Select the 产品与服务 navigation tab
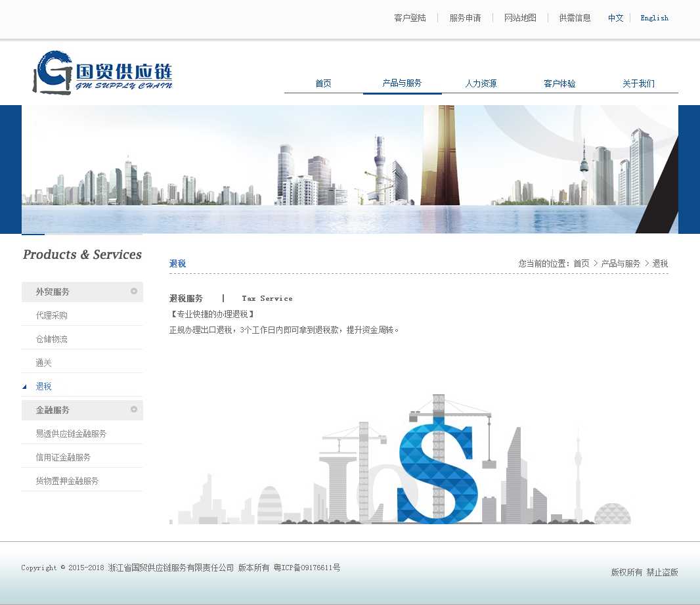The width and height of the screenshot is (700, 605). tap(402, 83)
